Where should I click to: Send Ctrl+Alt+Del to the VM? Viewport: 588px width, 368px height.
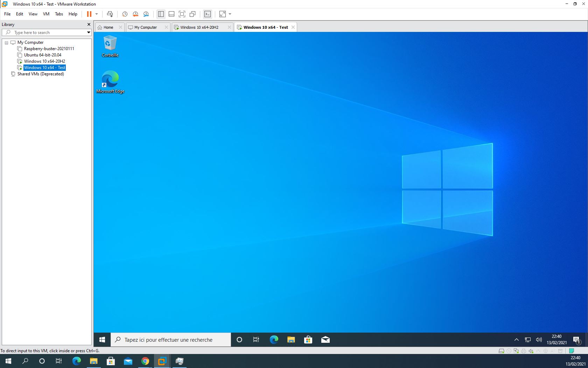point(110,14)
